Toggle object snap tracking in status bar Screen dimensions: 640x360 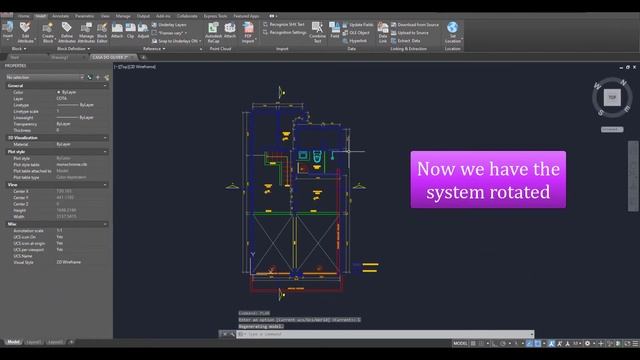(529, 344)
